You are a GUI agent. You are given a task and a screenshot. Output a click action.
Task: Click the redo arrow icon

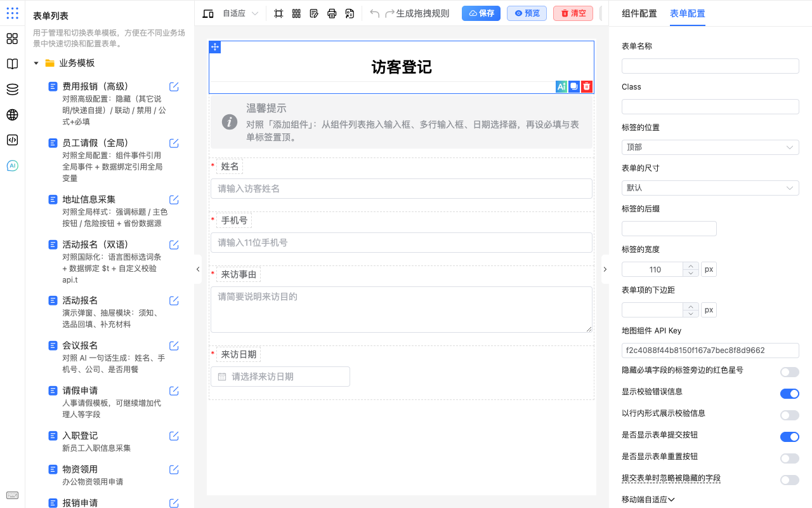click(390, 13)
